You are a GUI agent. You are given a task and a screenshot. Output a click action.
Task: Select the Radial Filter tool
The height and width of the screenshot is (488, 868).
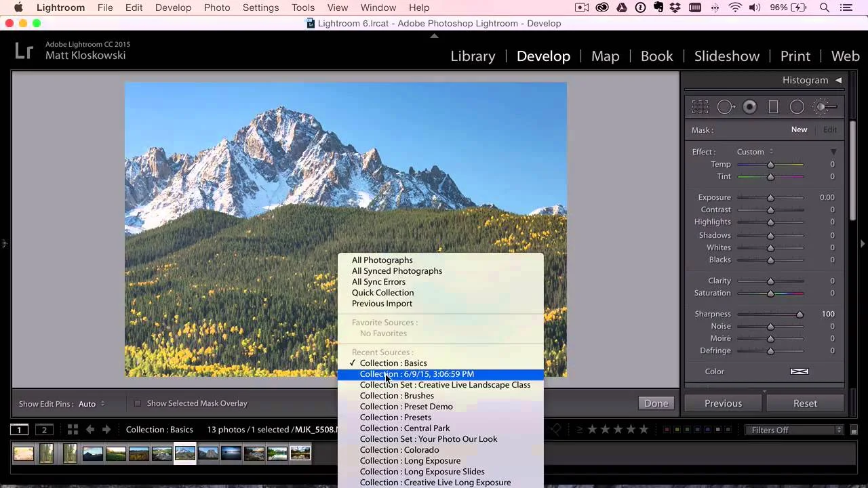tap(797, 106)
